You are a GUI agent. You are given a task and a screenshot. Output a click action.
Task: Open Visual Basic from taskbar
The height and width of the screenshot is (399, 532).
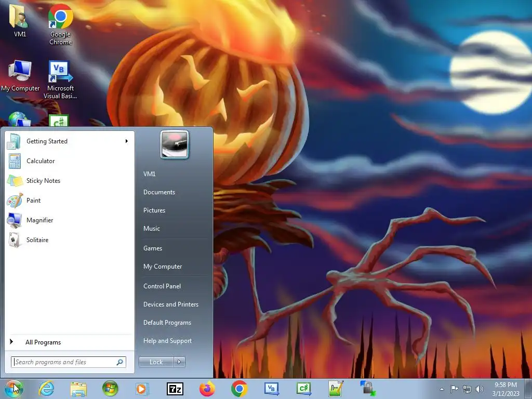point(271,389)
